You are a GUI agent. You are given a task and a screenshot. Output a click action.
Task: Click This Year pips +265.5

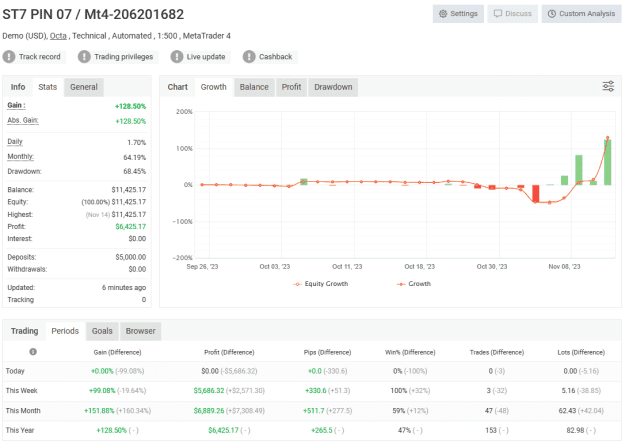pos(321,430)
